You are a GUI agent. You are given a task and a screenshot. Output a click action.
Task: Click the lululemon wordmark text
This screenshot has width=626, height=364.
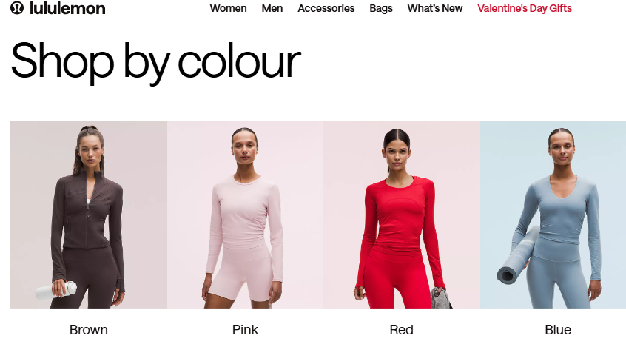(x=67, y=8)
